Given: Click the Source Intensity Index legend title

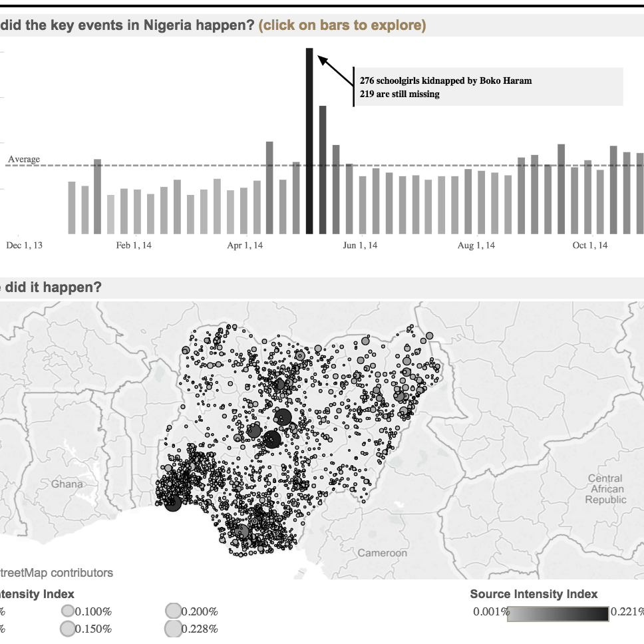Looking at the screenshot, I should click(x=534, y=594).
